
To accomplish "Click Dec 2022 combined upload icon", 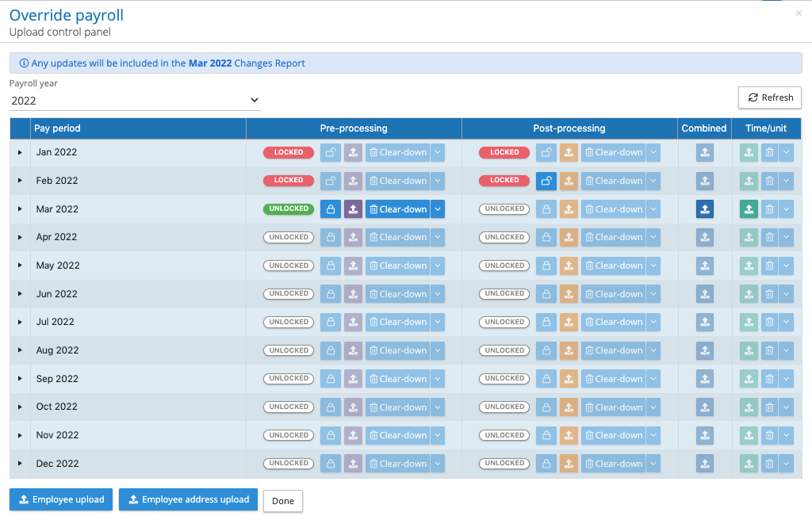I will [704, 464].
